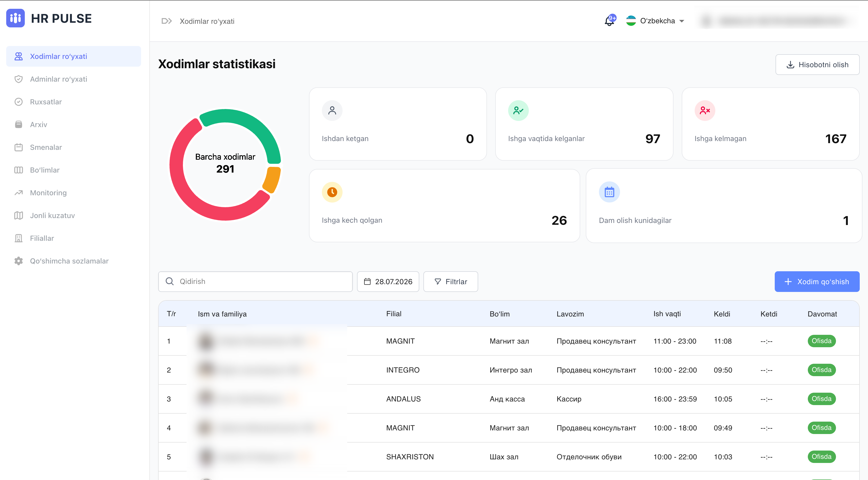This screenshot has height=480, width=868.
Task: Click Ofisda badge in row 1
Action: [x=821, y=341]
